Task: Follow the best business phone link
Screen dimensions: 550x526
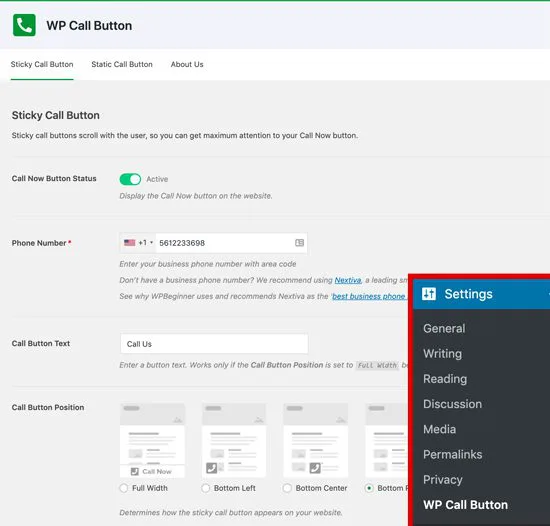Action: click(369, 296)
